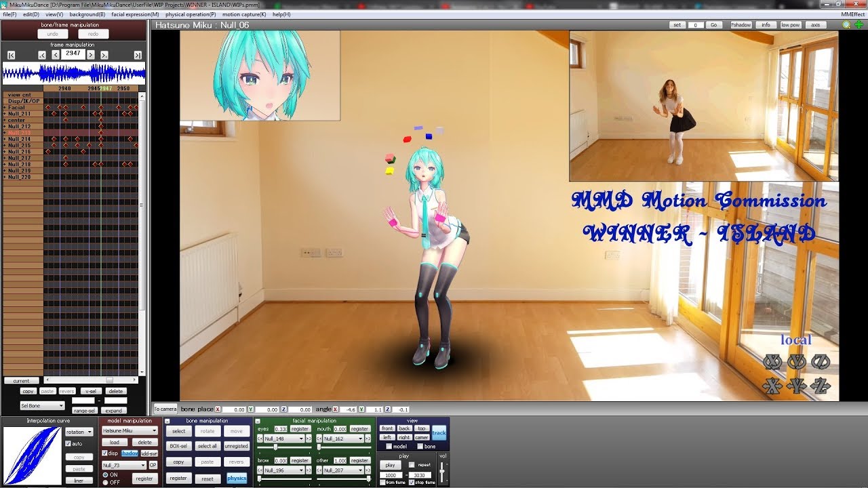The height and width of the screenshot is (488, 868).
Task: Previous brow morph arrow beside Null_196
Action: click(x=260, y=470)
